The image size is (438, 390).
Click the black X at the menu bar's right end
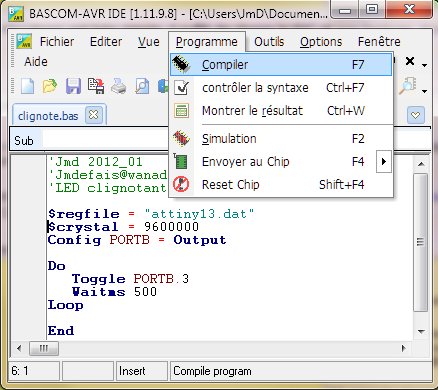pos(410,61)
